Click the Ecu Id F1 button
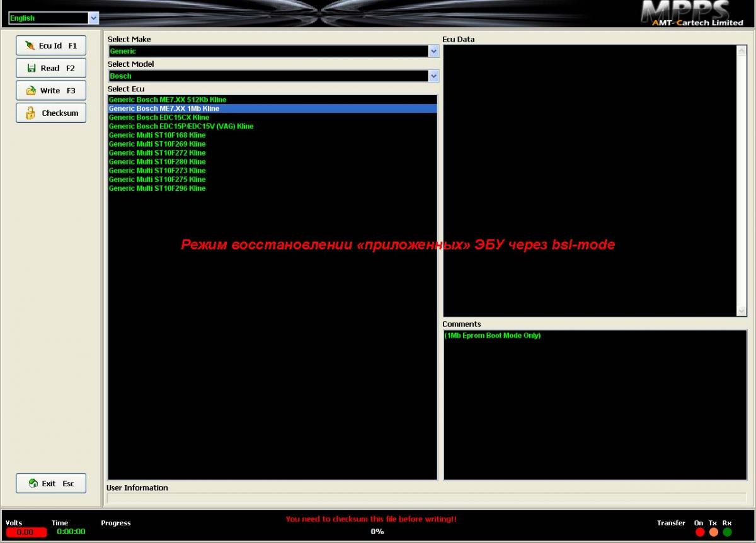756x543 pixels. [x=51, y=45]
